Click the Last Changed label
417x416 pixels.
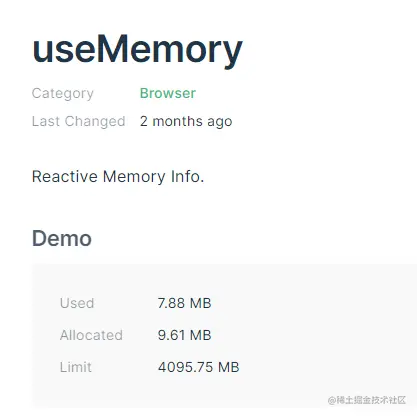pos(79,121)
